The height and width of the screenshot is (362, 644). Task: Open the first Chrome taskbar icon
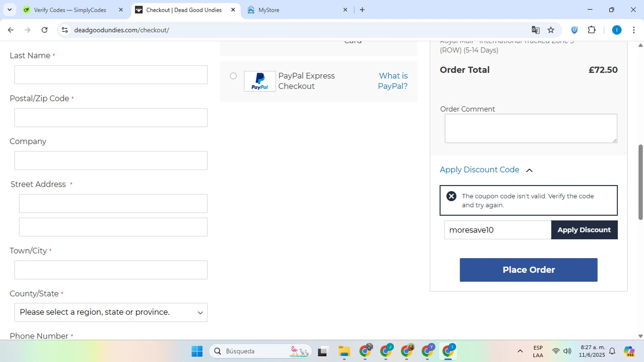click(x=365, y=351)
